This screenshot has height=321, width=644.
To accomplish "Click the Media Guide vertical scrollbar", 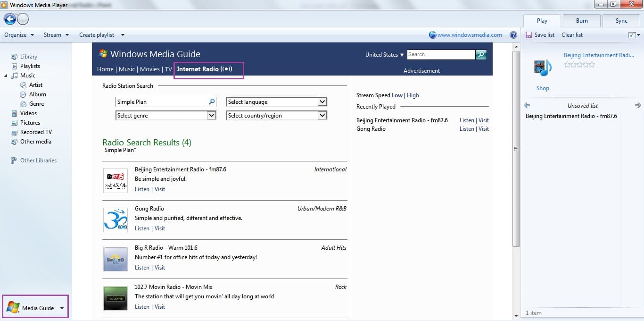I will 516,149.
